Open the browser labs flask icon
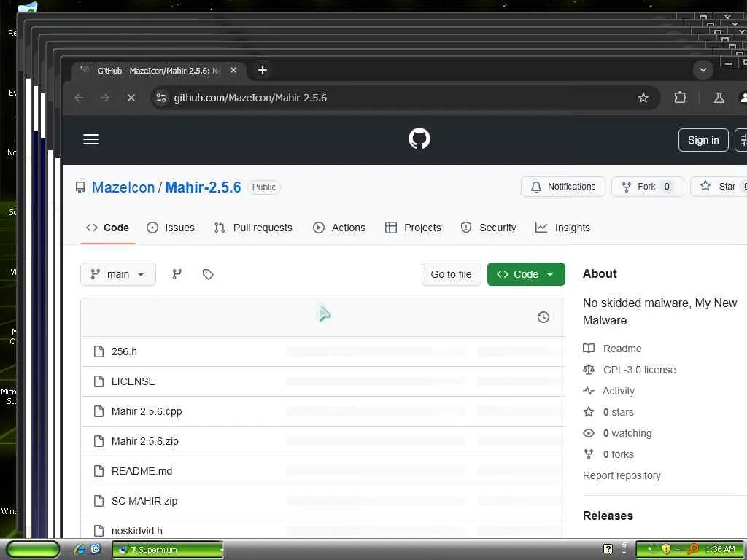The height and width of the screenshot is (560, 747). click(x=719, y=98)
